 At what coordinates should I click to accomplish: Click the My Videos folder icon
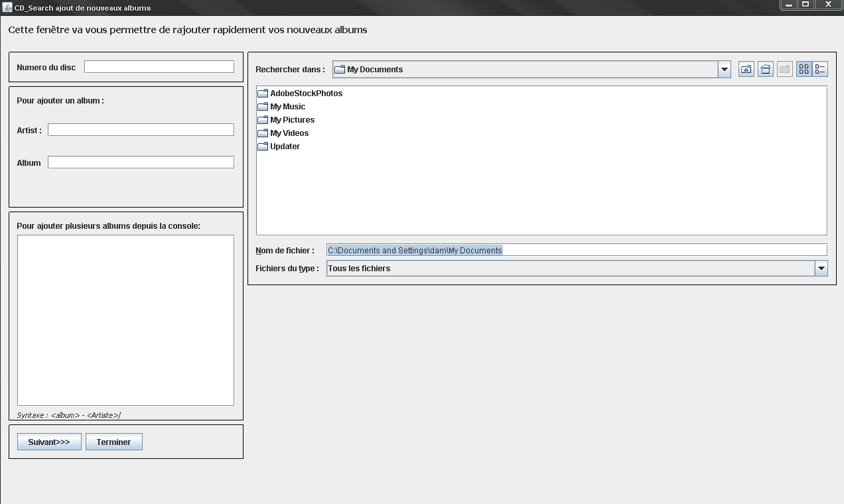pyautogui.click(x=263, y=133)
